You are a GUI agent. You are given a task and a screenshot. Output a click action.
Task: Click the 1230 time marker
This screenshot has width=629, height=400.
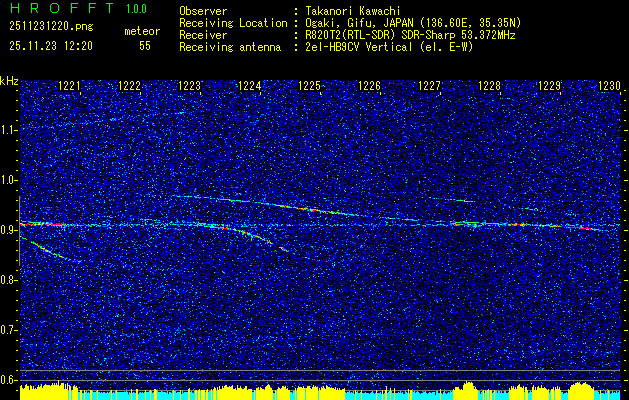(609, 86)
